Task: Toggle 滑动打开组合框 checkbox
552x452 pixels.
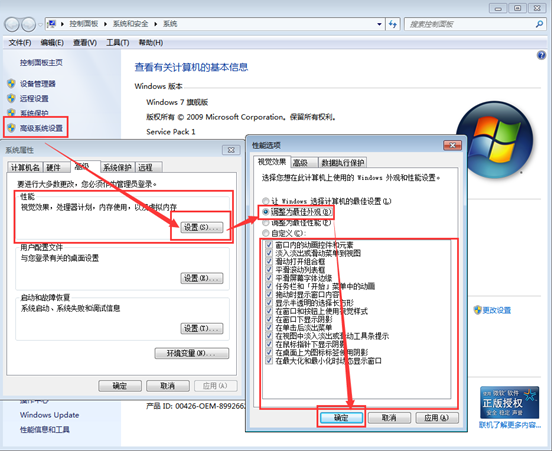Action: coord(269,261)
